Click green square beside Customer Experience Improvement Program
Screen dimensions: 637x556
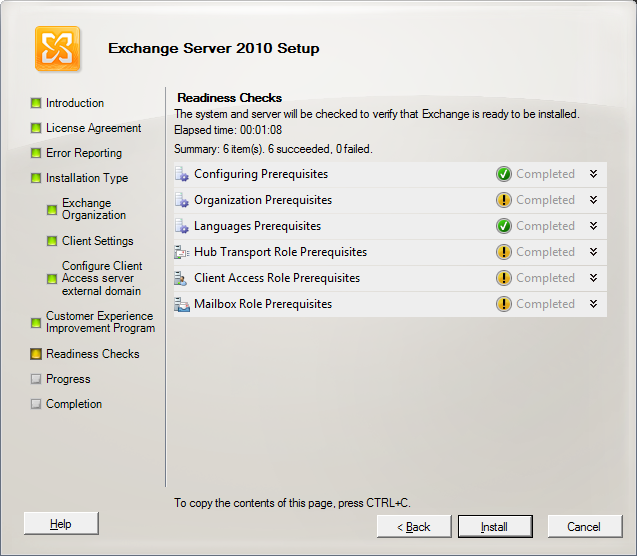click(x=36, y=323)
